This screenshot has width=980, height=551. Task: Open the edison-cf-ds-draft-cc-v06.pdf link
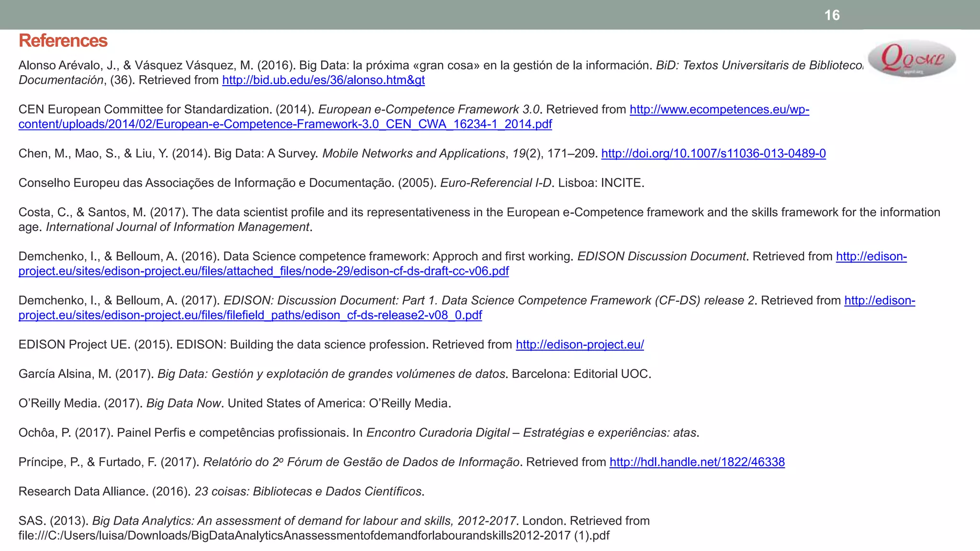click(264, 271)
